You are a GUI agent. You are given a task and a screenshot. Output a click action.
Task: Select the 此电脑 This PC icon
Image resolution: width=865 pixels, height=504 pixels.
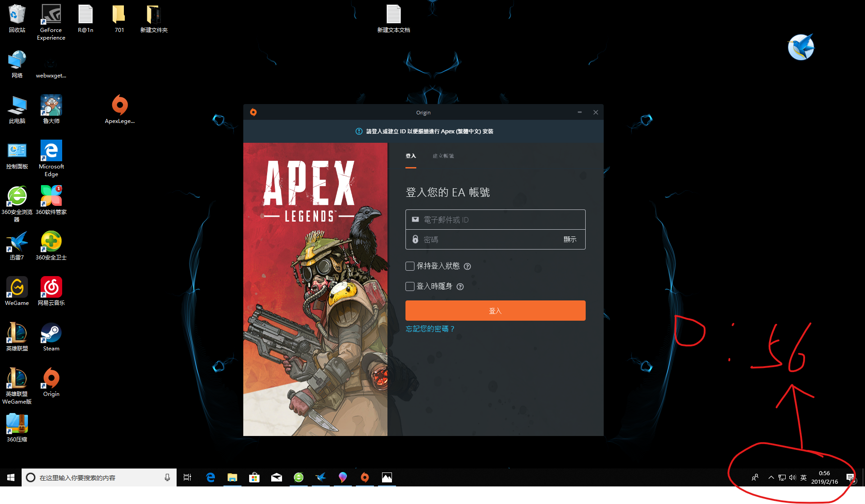pyautogui.click(x=17, y=110)
